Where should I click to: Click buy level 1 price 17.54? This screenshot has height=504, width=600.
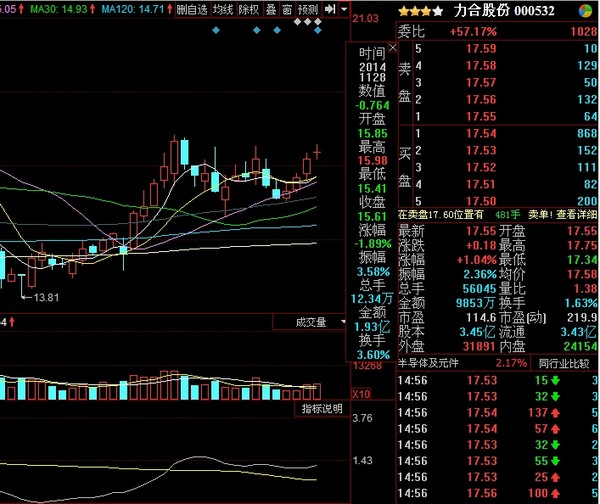tap(481, 133)
